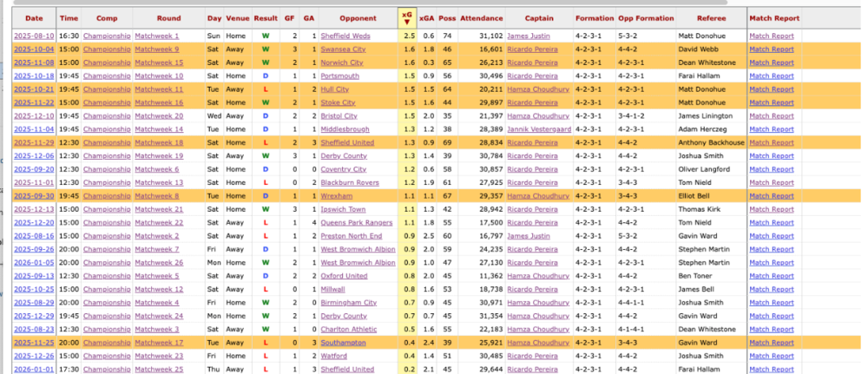Open Charlton Athletic opponent link
Screen dimensions: 868x374
point(350,329)
